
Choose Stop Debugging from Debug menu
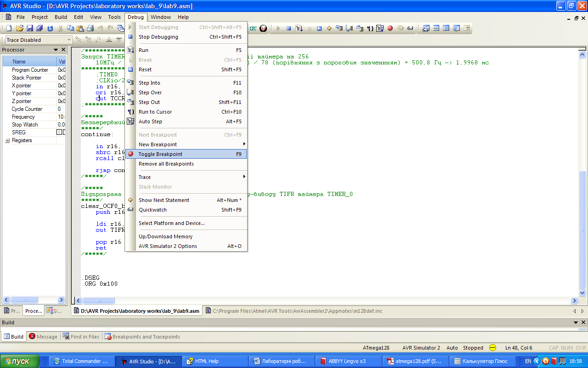(x=186, y=37)
